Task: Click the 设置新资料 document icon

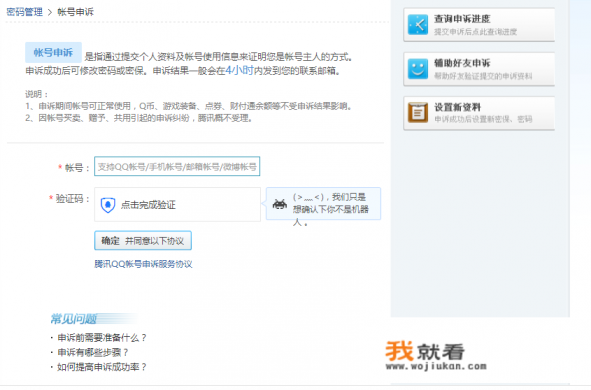Action: tap(418, 113)
